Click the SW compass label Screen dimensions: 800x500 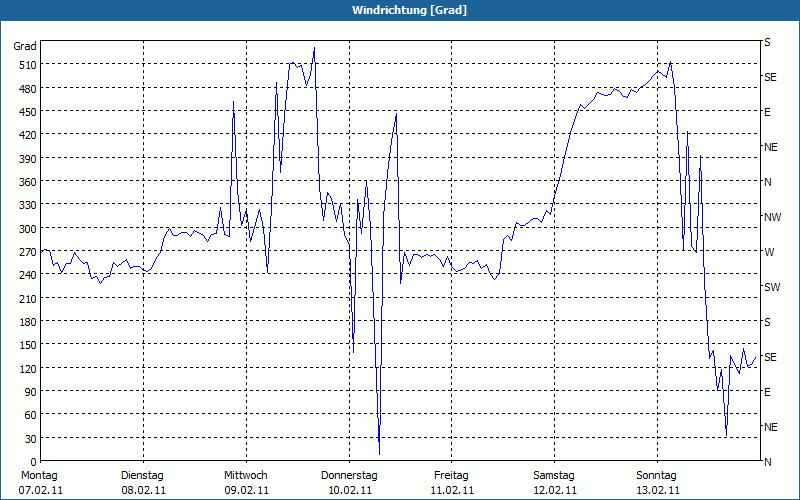pos(772,287)
